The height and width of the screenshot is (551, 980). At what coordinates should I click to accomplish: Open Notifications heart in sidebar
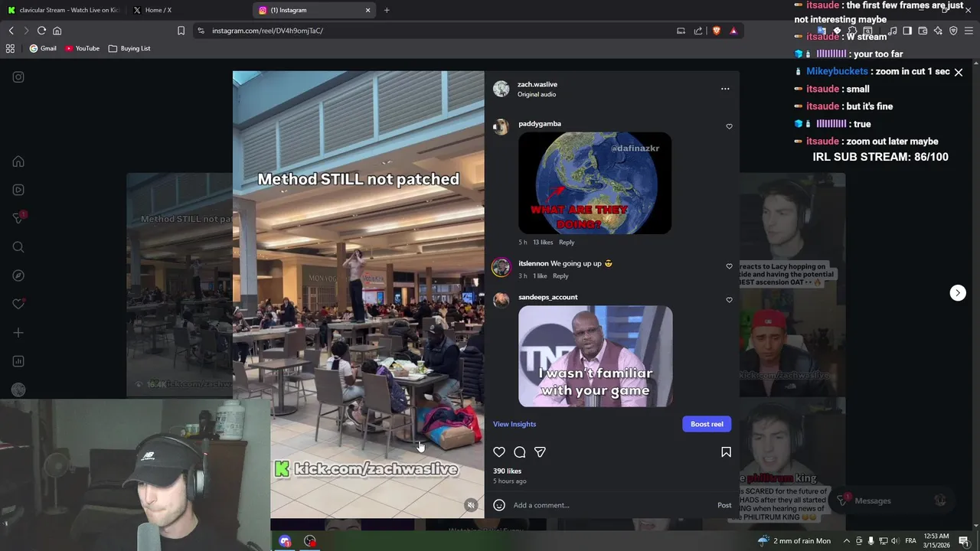point(18,304)
